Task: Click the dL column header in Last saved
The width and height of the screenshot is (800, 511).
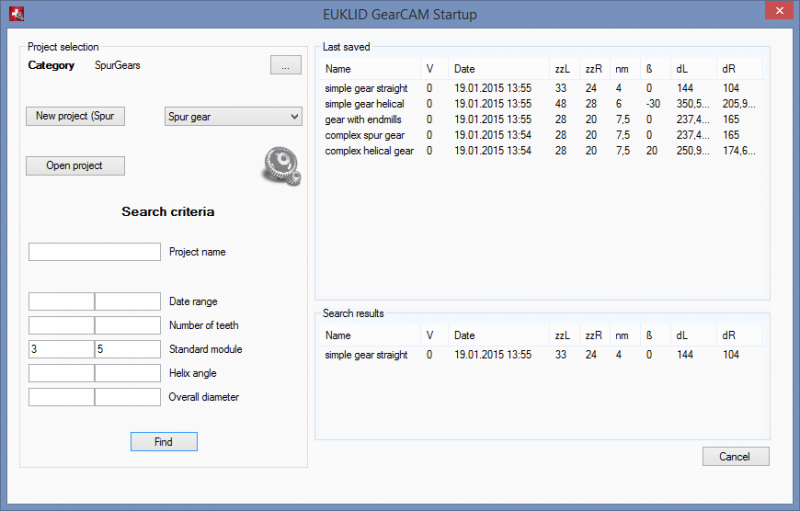Action: 692,69
